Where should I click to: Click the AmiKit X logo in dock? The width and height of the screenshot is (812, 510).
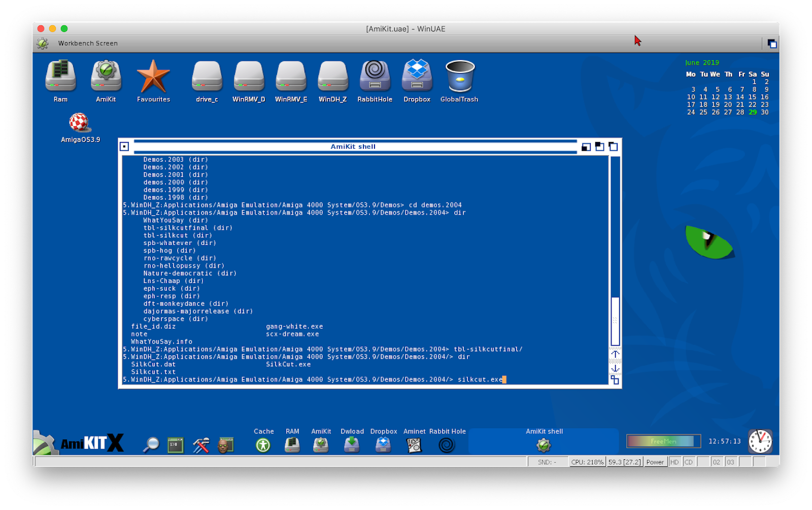(92, 443)
